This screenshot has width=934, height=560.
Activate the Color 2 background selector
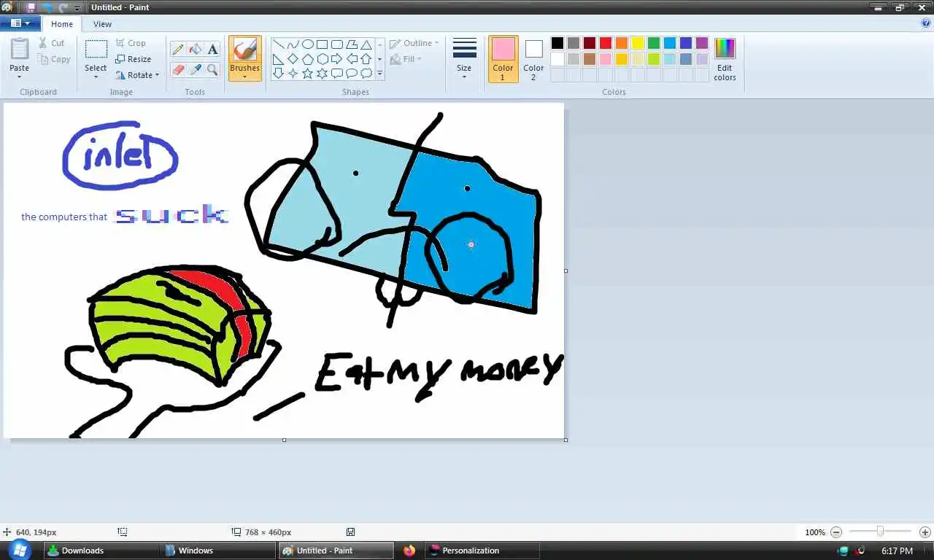(x=533, y=59)
